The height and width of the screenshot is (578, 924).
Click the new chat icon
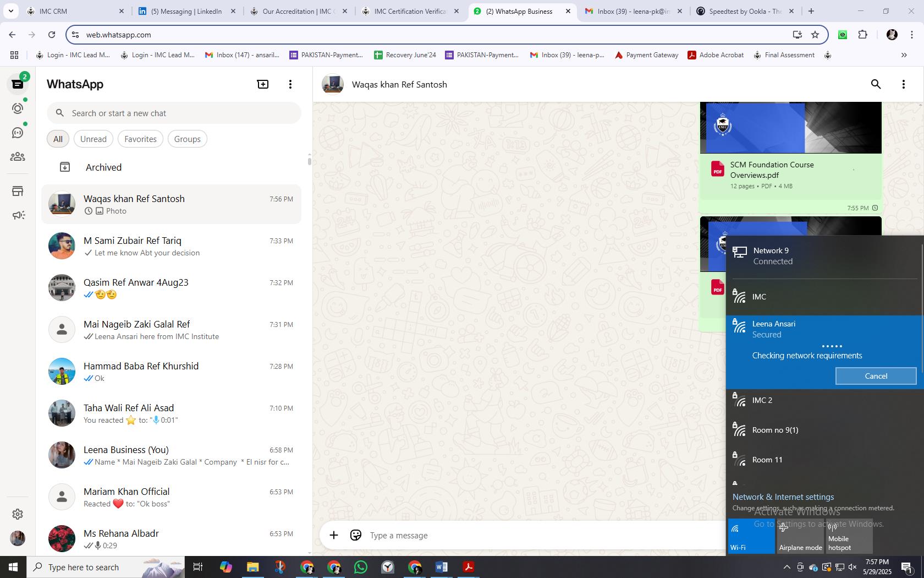(x=263, y=84)
